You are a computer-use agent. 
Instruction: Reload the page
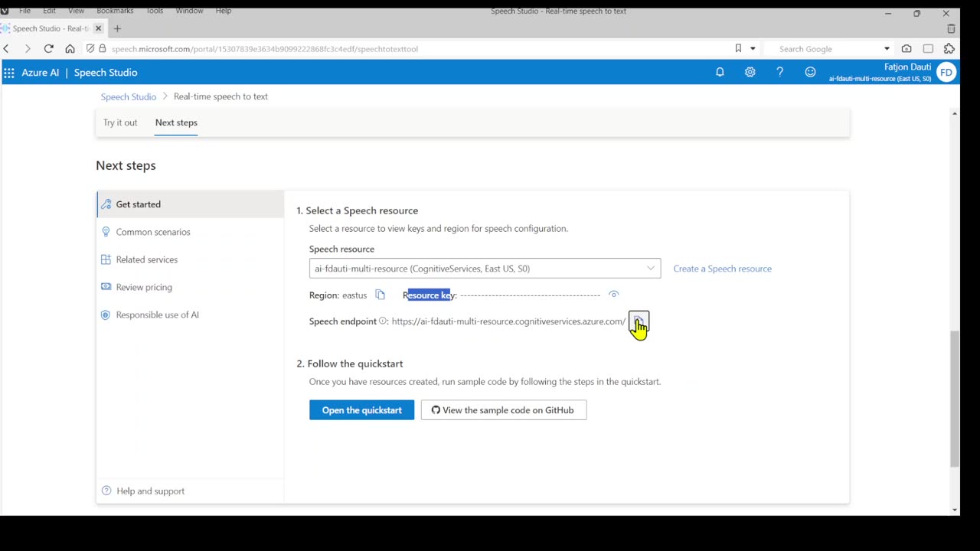click(x=48, y=48)
